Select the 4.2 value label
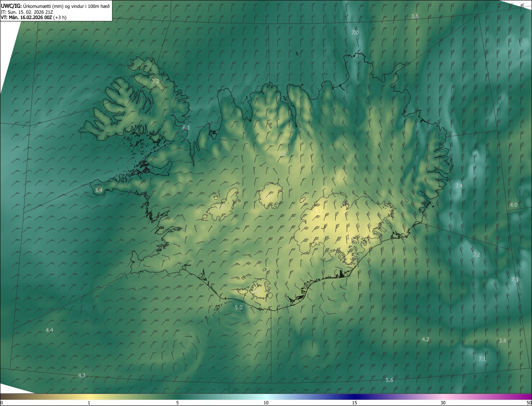Screen dimensions: 532x406 click(x=425, y=339)
